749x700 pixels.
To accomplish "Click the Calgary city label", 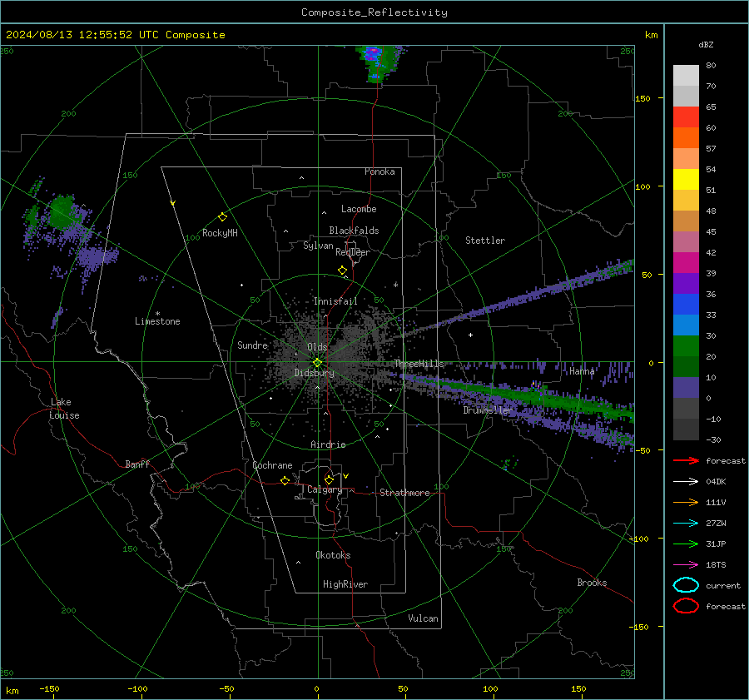I will tap(325, 489).
